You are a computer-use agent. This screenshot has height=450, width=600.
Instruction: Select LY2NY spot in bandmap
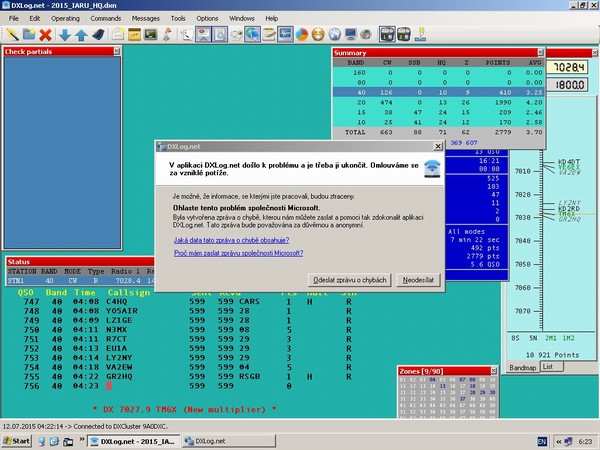[x=569, y=202]
